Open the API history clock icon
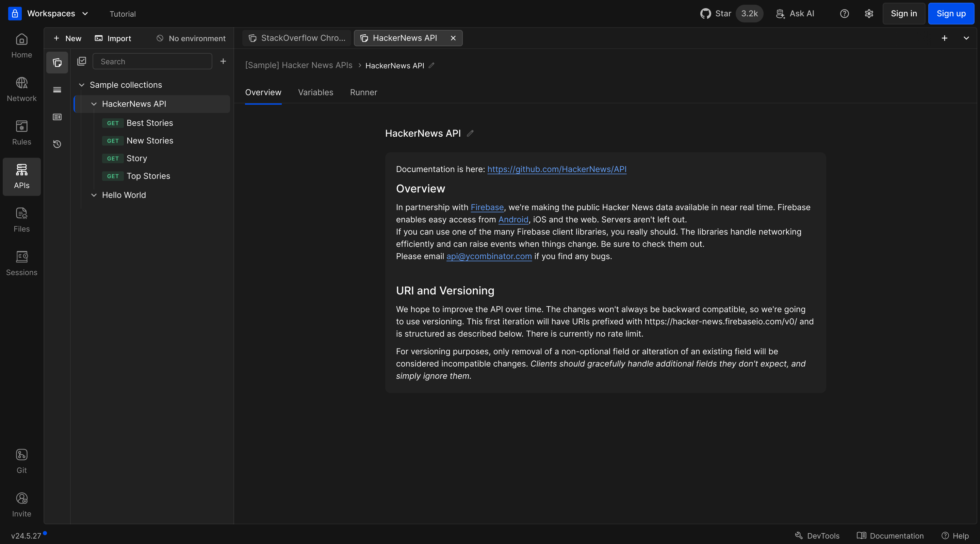 [x=57, y=144]
